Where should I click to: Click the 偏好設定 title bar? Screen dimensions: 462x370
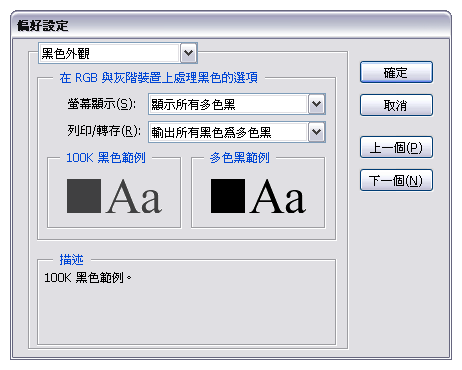point(231,25)
